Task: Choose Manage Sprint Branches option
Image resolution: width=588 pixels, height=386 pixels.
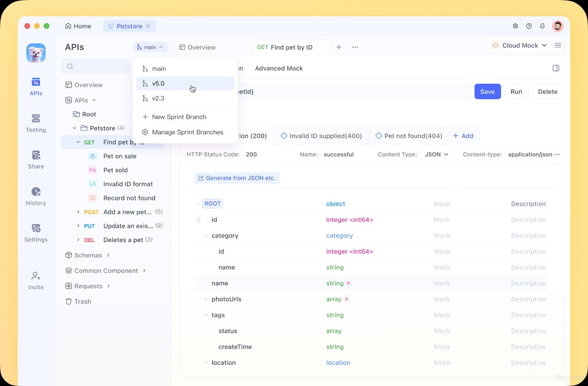Action: pyautogui.click(x=187, y=132)
